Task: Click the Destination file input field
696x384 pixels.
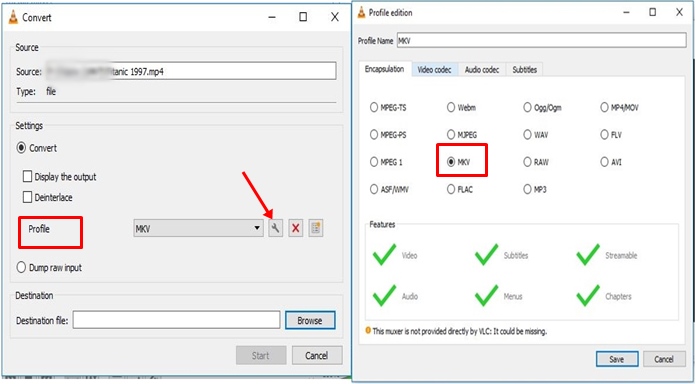Action: [x=176, y=320]
